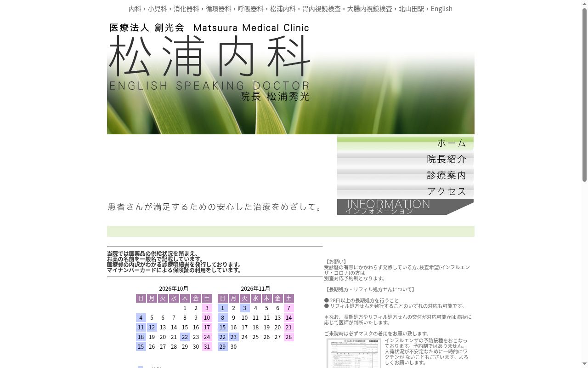588x368 pixels.
Task: Click October 3 in the calendar
Action: (x=207, y=308)
